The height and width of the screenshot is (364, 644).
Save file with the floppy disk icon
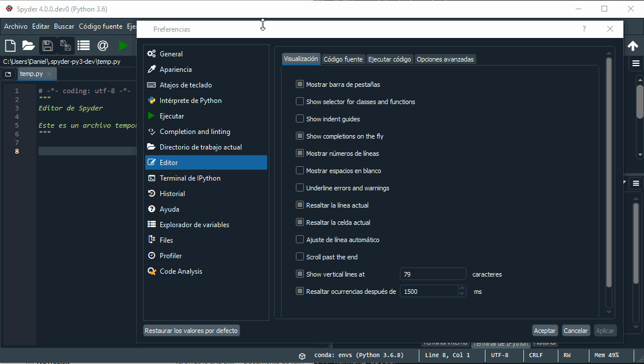[x=47, y=45]
